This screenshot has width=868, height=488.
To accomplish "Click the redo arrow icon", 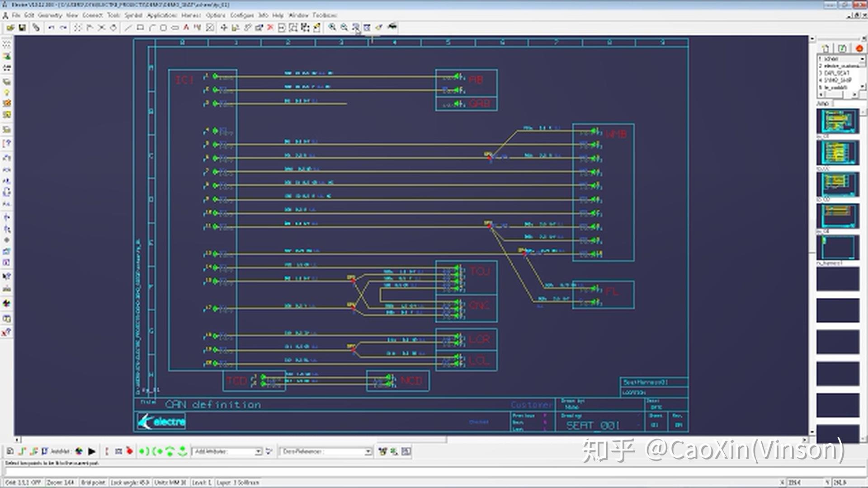I will (63, 28).
